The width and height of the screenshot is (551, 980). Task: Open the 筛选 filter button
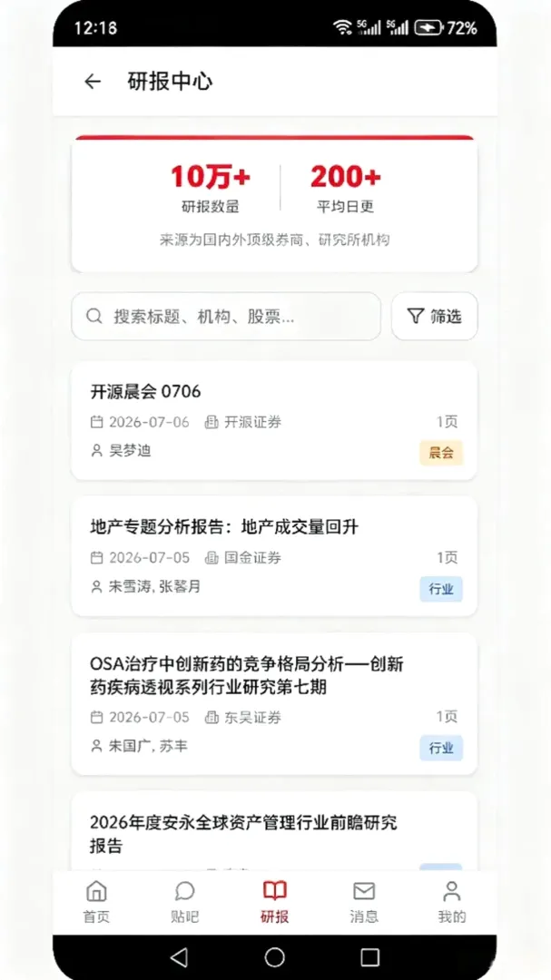point(435,317)
